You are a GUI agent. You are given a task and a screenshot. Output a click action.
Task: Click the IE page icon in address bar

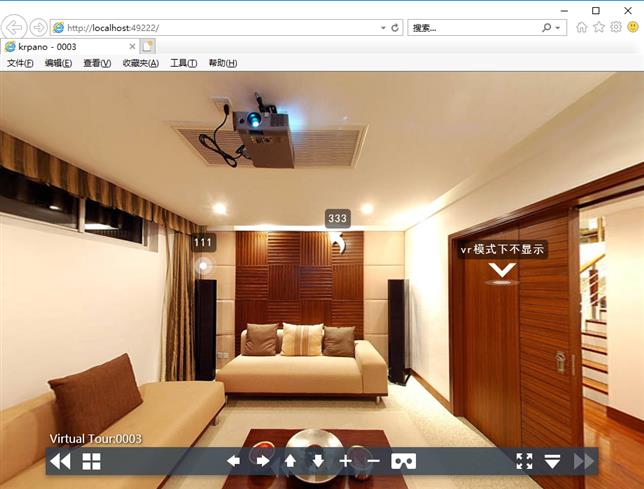[59, 28]
